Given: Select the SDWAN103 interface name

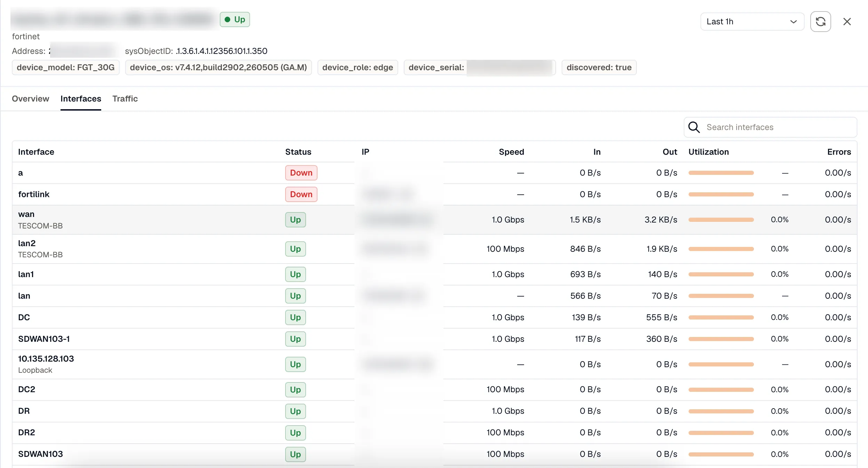Looking at the screenshot, I should pos(40,454).
